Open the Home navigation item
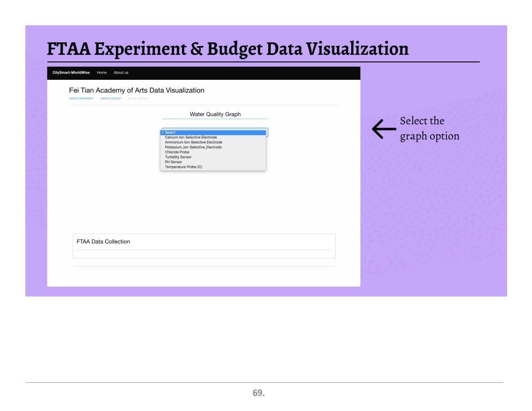532x411 pixels. (101, 73)
